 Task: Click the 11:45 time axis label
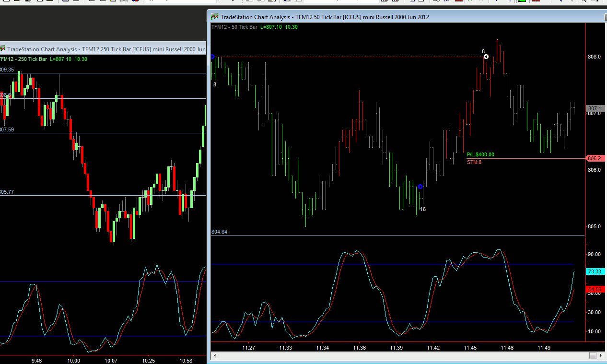click(470, 348)
